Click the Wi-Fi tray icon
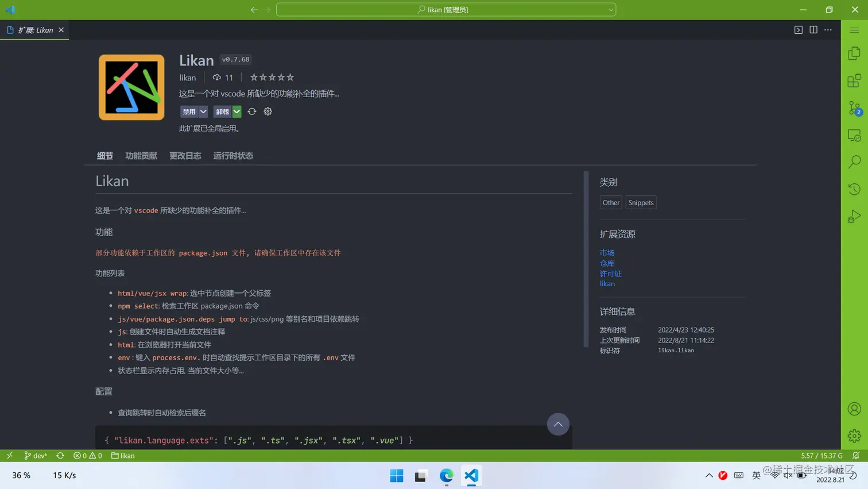Screen dimensions: 868x489 tap(775, 475)
